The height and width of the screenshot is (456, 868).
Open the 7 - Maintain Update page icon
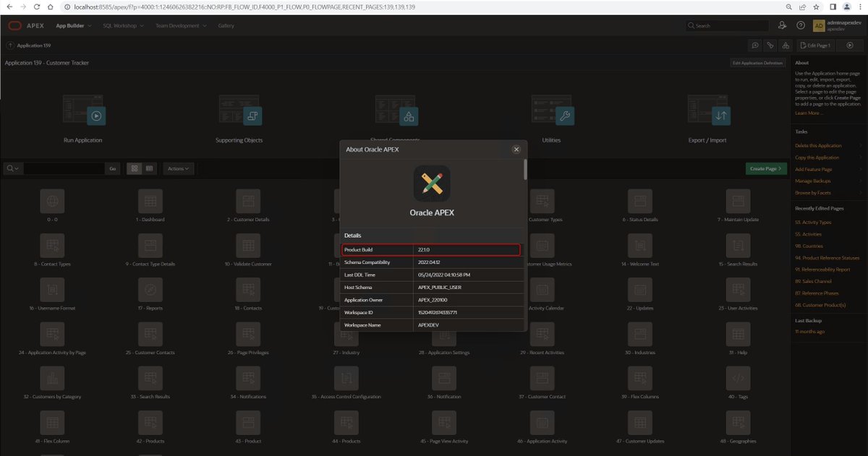pos(738,201)
